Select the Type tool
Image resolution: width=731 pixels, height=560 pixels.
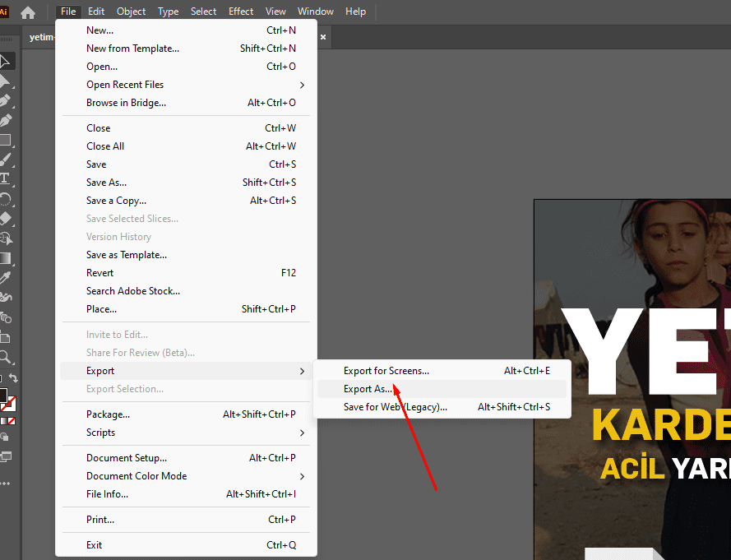[5, 179]
